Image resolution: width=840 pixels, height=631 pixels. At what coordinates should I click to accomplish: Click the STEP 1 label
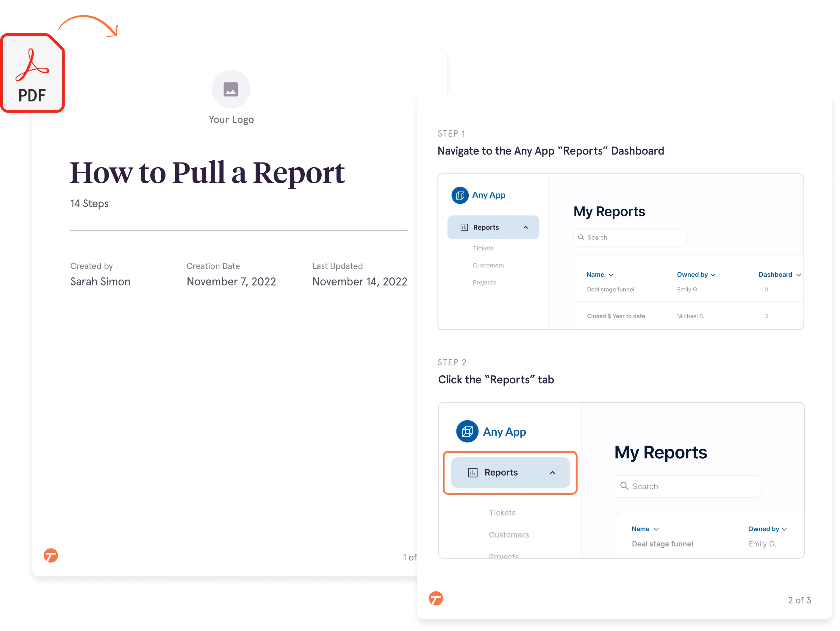[451, 134]
